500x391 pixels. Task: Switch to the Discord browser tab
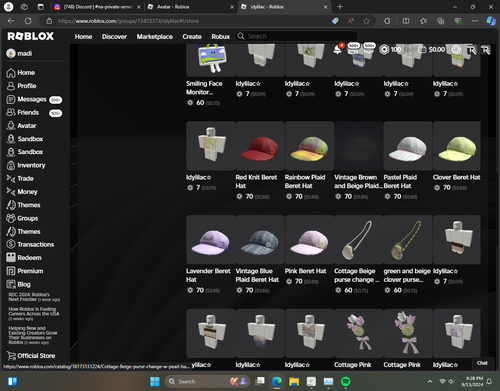(97, 7)
